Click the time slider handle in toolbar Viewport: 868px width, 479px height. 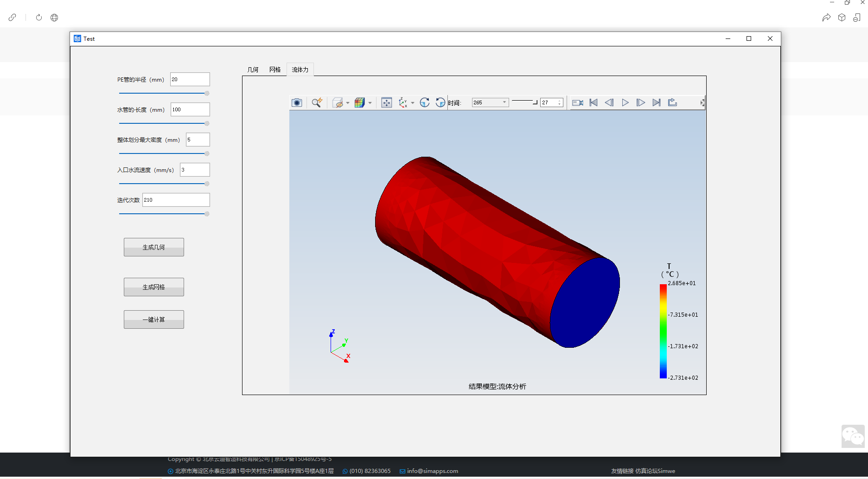pos(535,102)
